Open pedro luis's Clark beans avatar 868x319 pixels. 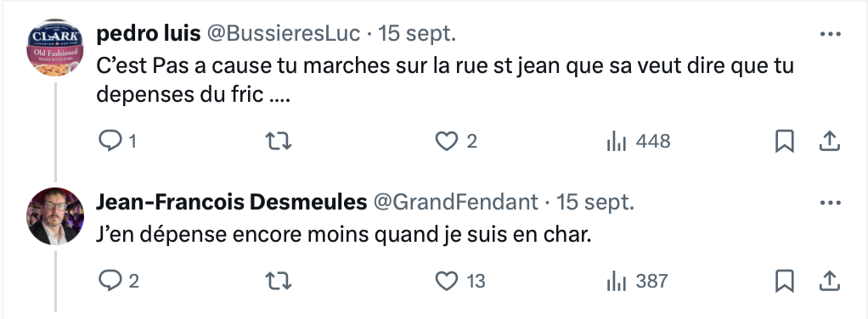[x=55, y=48]
